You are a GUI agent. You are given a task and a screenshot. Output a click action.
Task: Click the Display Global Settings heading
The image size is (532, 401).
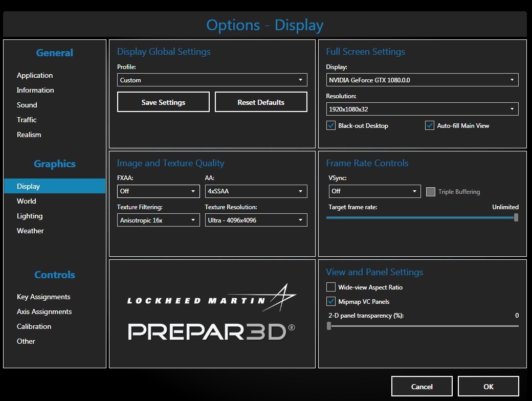click(164, 52)
